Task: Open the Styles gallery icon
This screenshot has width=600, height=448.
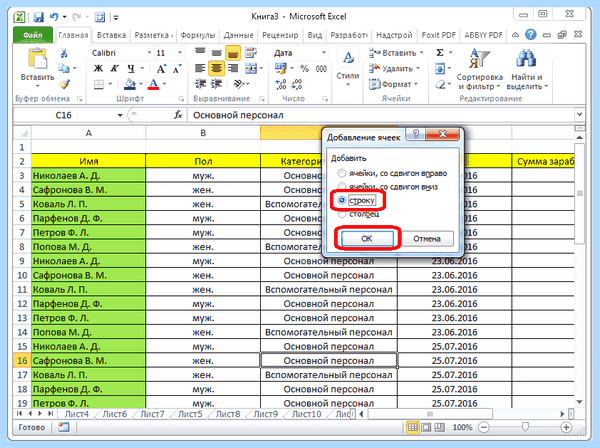Action: click(347, 59)
